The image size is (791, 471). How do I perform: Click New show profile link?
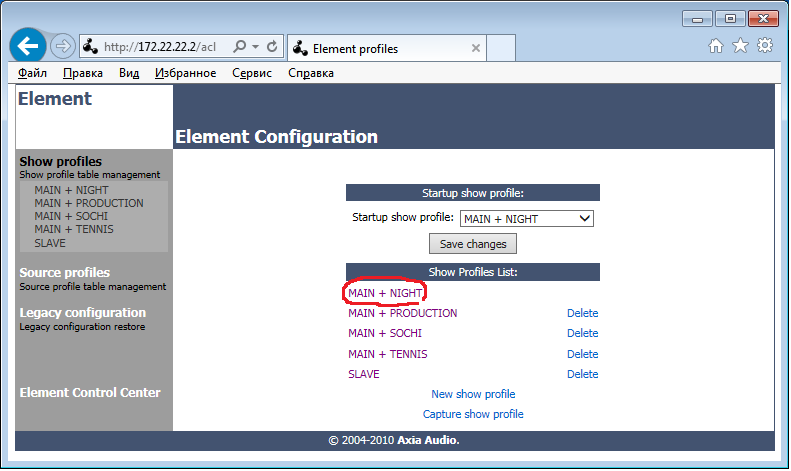pyautogui.click(x=473, y=394)
